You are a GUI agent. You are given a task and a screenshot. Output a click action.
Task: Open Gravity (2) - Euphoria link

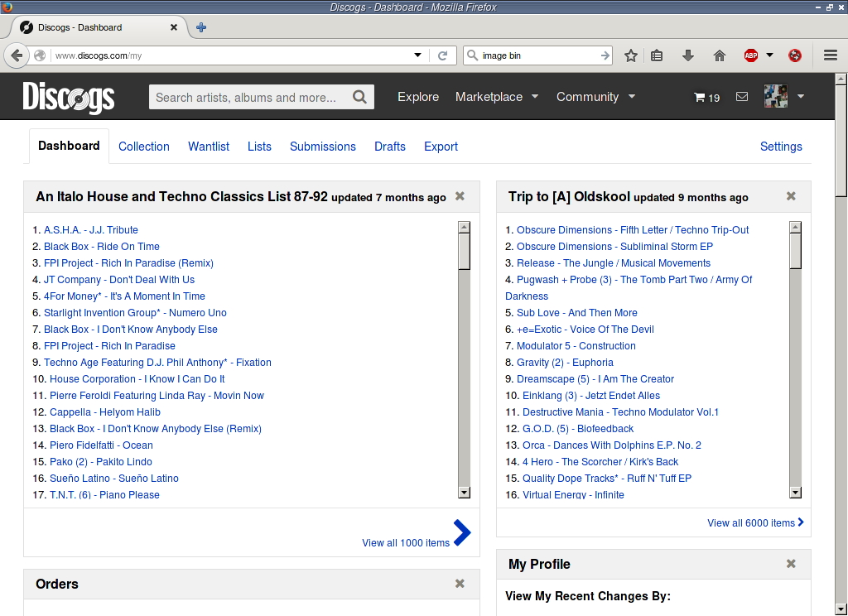pos(565,363)
